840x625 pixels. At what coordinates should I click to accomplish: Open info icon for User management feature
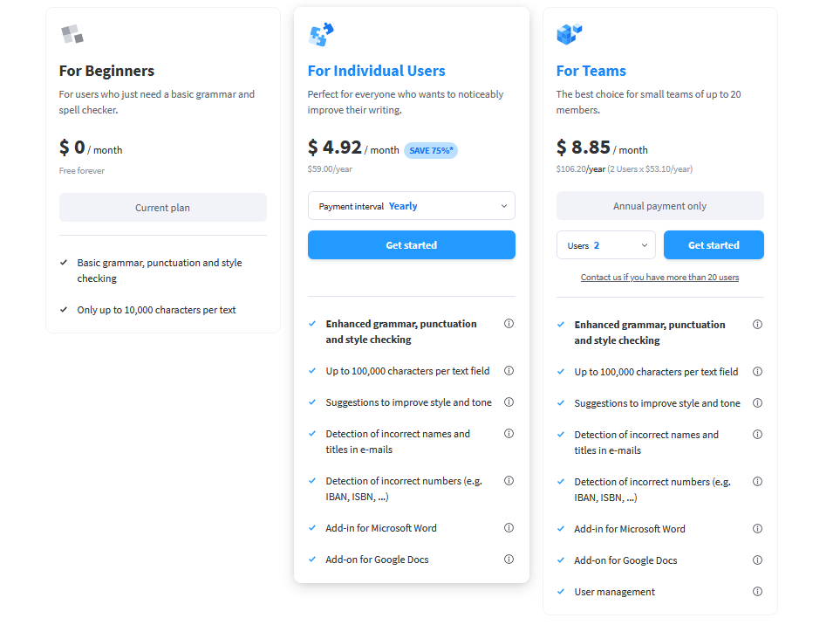[x=757, y=592]
